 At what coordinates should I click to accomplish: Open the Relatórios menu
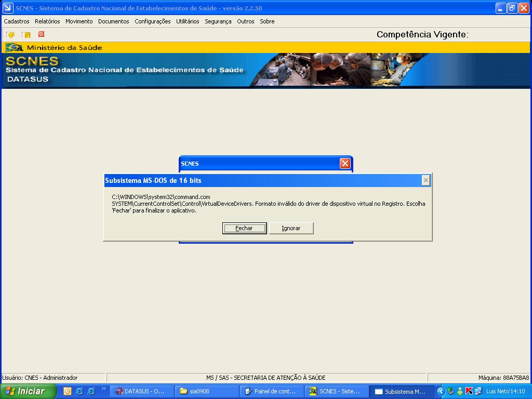point(47,21)
